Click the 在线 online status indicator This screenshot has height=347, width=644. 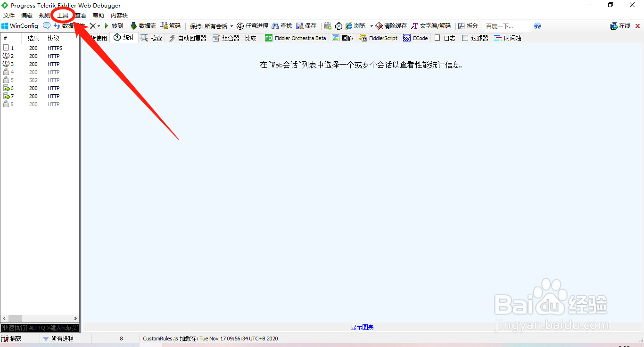(x=620, y=26)
